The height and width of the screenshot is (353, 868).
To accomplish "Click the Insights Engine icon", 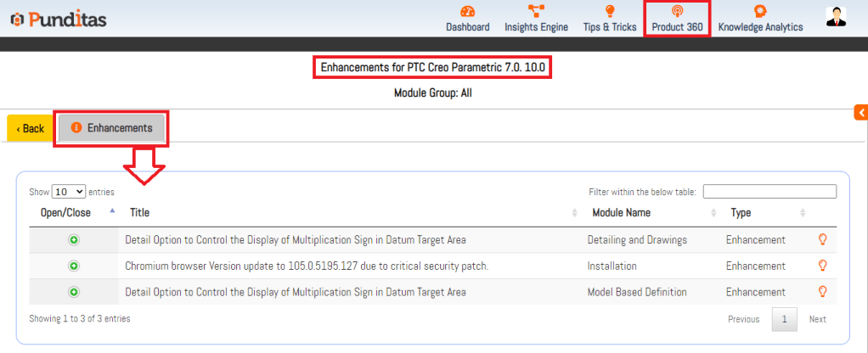I will pyautogui.click(x=536, y=12).
